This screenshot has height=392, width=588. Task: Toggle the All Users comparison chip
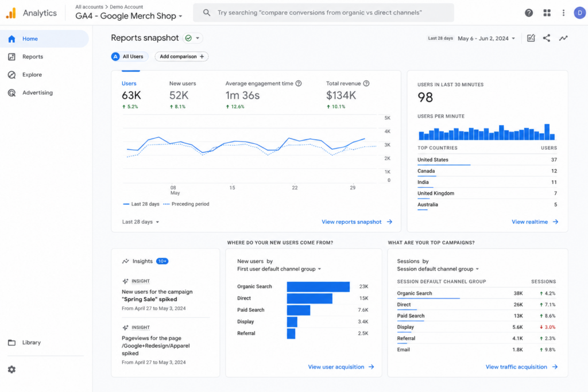pos(129,57)
